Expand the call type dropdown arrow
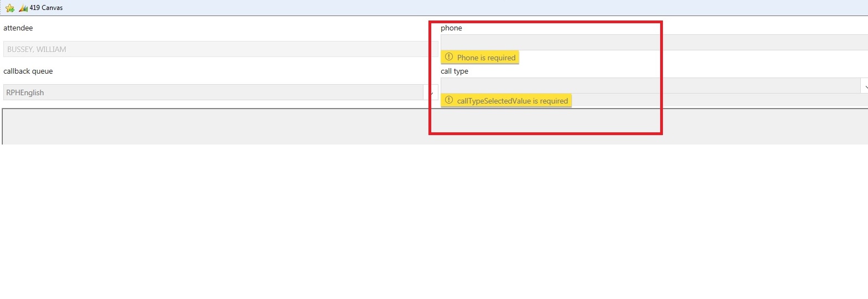Image resolution: width=868 pixels, height=299 pixels. [x=864, y=86]
